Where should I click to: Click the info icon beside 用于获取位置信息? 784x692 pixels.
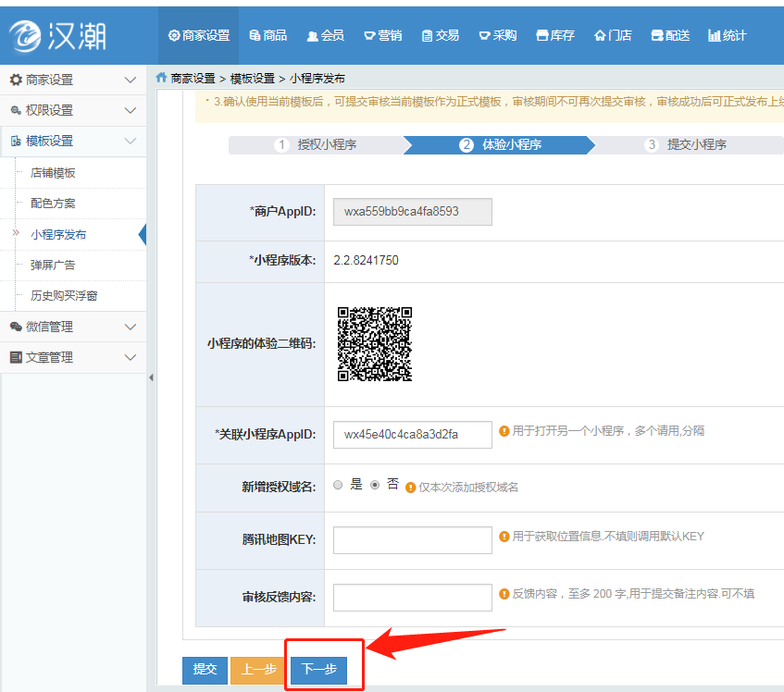504,537
